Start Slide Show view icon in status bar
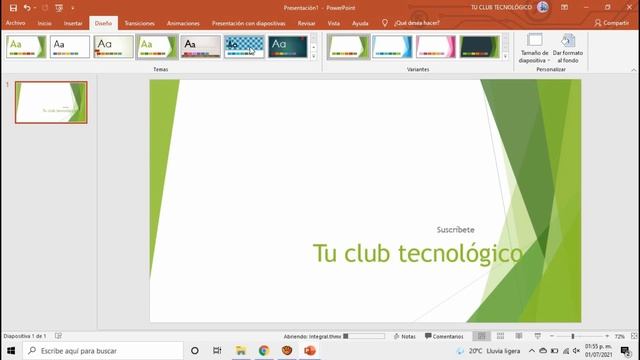Image resolution: width=640 pixels, height=360 pixels. [x=538, y=336]
